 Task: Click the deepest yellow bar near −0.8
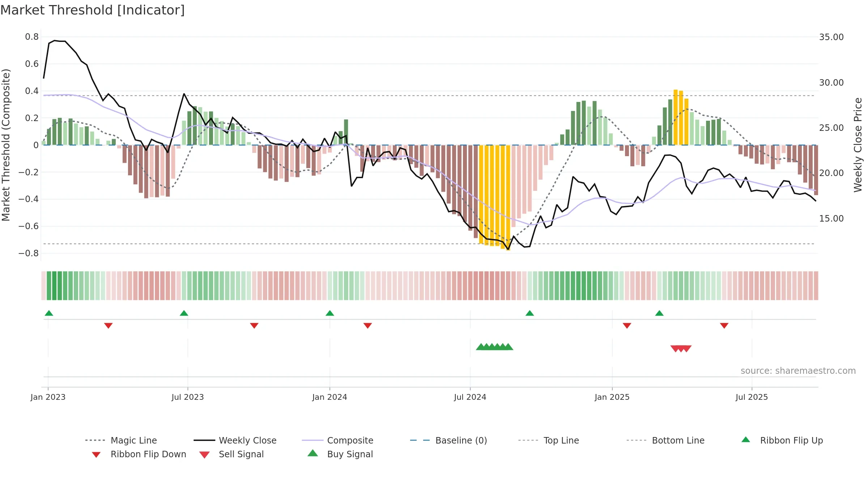pyautogui.click(x=508, y=198)
